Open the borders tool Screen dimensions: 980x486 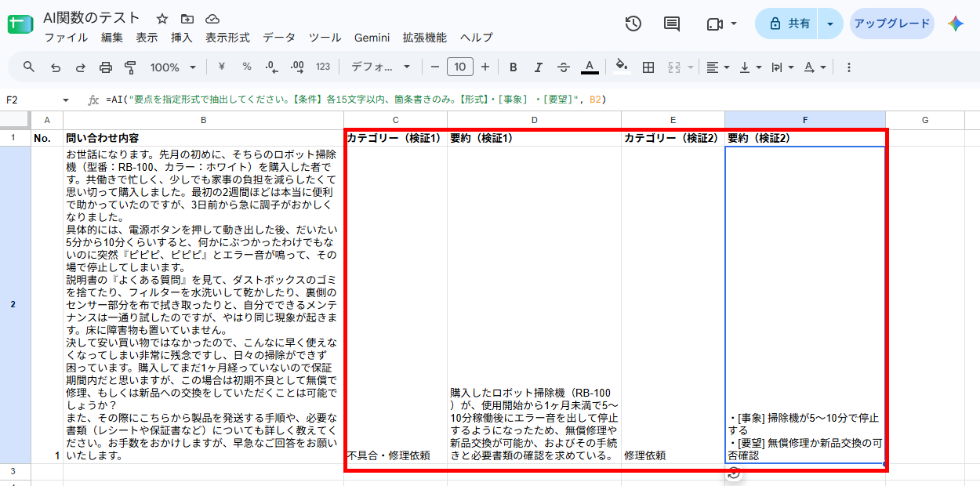[x=648, y=67]
